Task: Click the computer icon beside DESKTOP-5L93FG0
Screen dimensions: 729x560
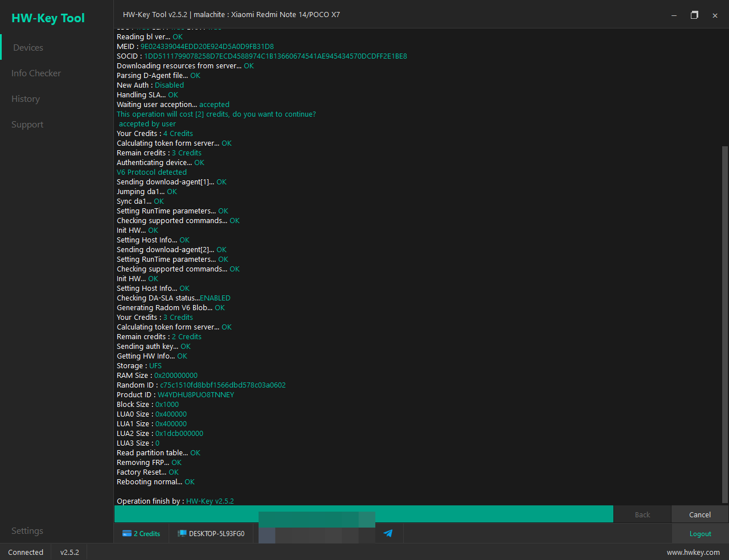Action: (182, 533)
